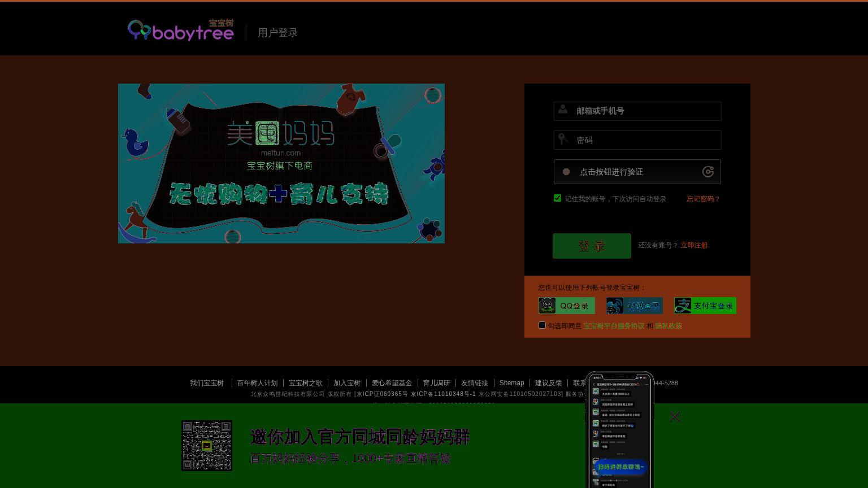Viewport: 868px width, 488px height.
Task: Open footer link 宝宝树之歌
Action: [x=306, y=383]
